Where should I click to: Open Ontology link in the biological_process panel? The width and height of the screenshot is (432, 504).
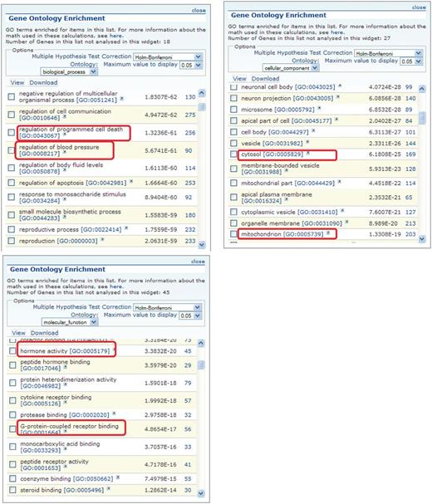[x=84, y=64]
